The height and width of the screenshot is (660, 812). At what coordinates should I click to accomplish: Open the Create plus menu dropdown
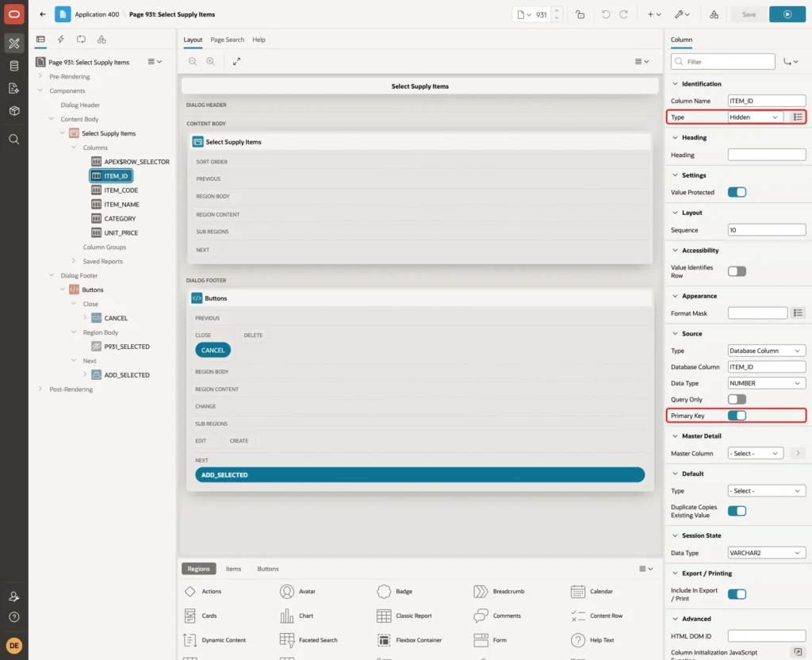tap(654, 14)
